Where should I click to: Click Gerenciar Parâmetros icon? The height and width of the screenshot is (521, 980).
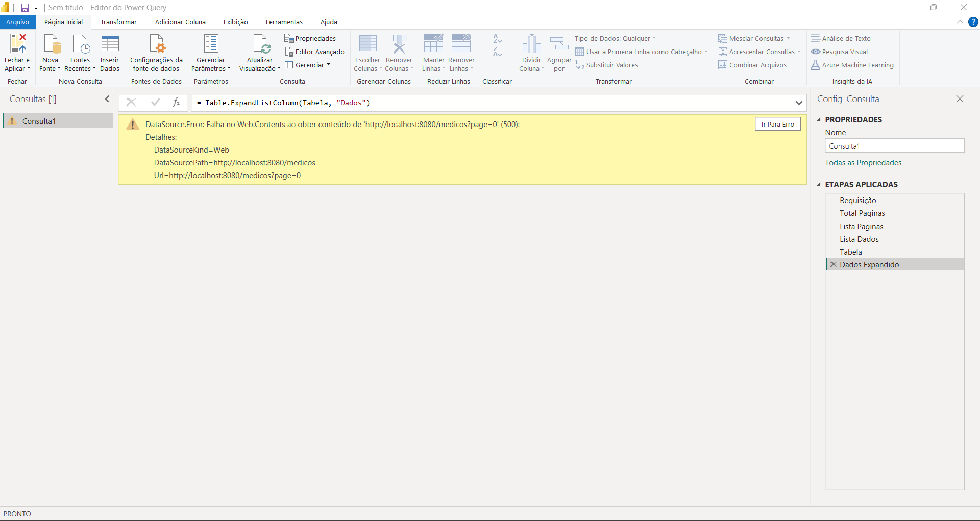[x=211, y=44]
